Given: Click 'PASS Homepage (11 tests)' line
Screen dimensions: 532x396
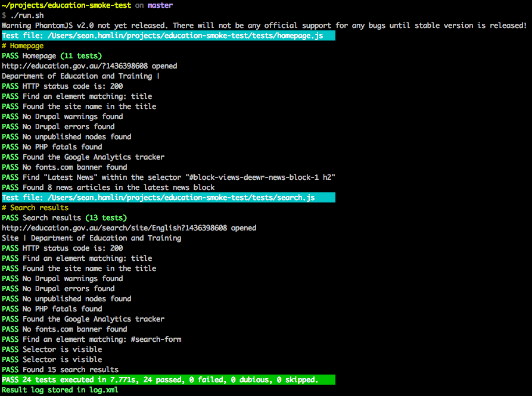Looking at the screenshot, I should pos(52,56).
